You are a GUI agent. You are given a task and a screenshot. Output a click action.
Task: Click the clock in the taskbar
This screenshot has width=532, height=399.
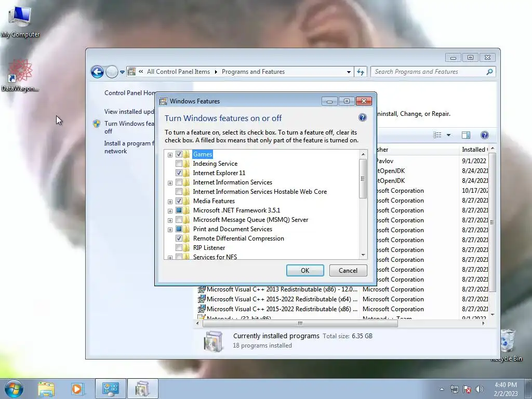[506, 389]
